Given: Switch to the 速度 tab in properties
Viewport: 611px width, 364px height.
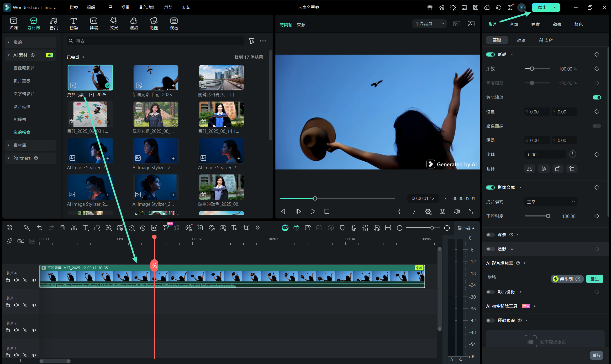Looking at the screenshot, I should 535,24.
